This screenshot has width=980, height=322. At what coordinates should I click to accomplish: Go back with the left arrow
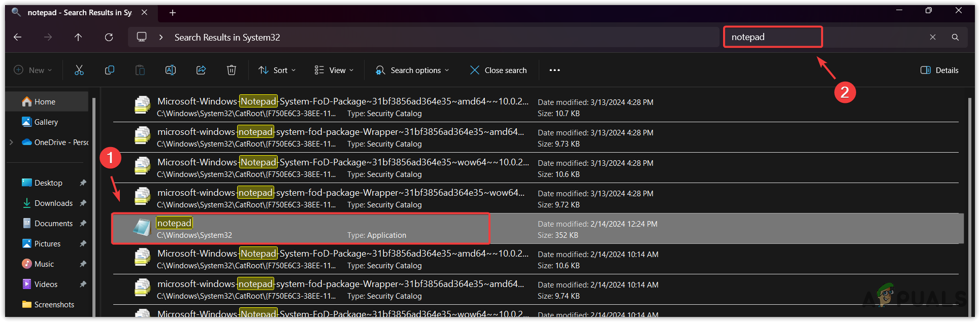17,37
